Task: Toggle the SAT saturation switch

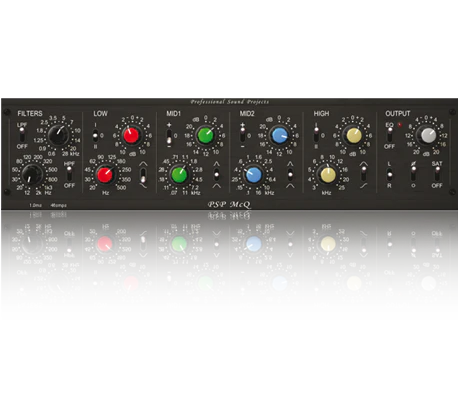Action: pos(437,174)
